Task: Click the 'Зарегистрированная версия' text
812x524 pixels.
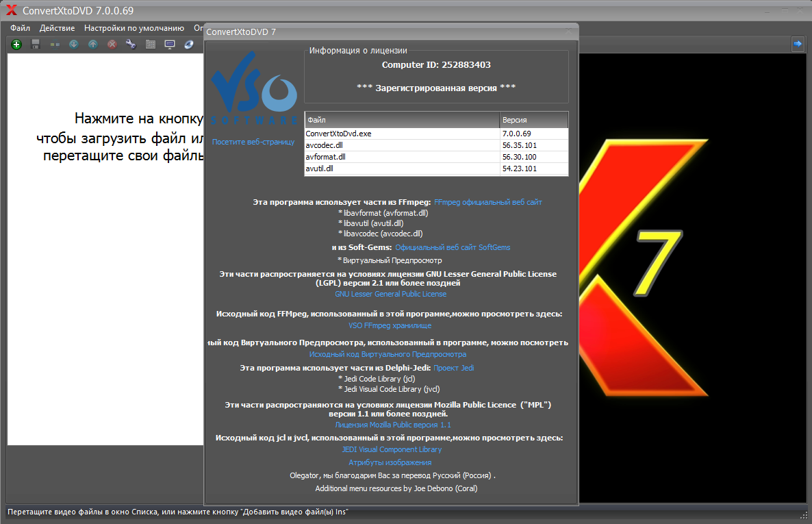Action: (436, 88)
